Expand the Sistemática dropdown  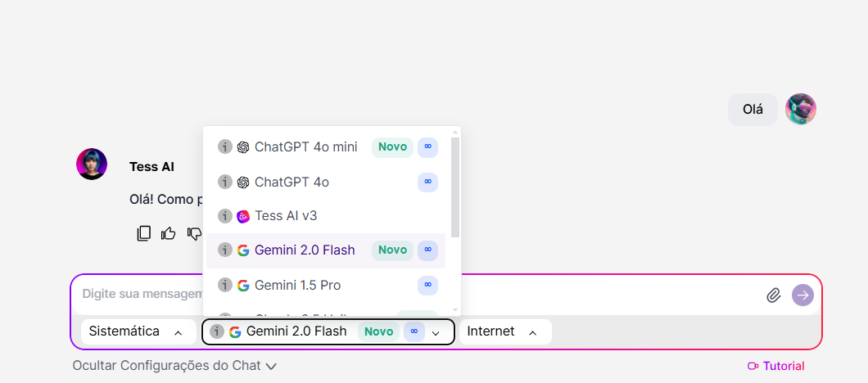point(138,331)
